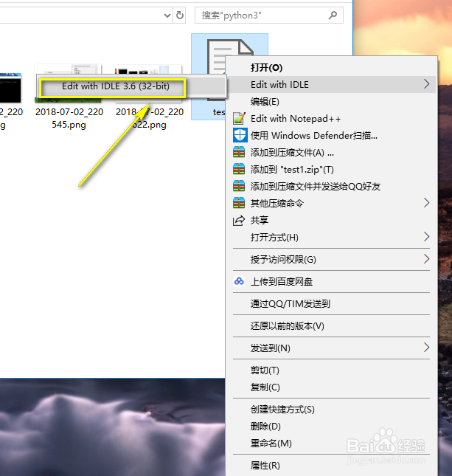Click the archive icon beside 添加到压缩文件(A)
This screenshot has height=476, width=452.
tap(239, 152)
